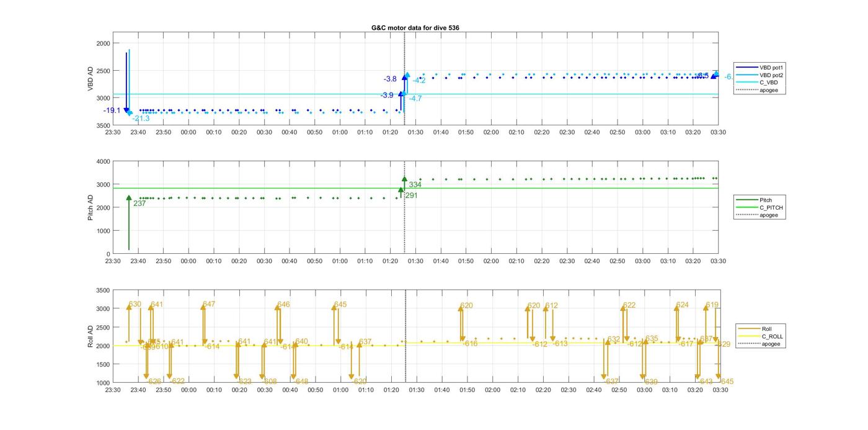Click the '-21.3' VBD pot2 annotation
The width and height of the screenshot is (868, 430).
click(x=141, y=119)
